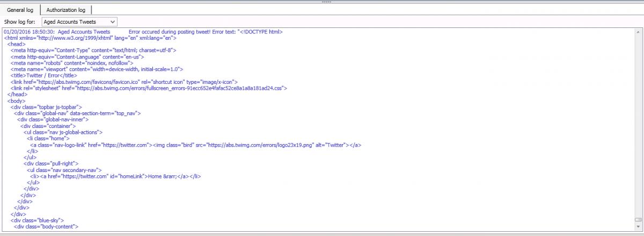644x236 pixels.
Task: Click the homeLink anchor line
Action: click(116, 175)
